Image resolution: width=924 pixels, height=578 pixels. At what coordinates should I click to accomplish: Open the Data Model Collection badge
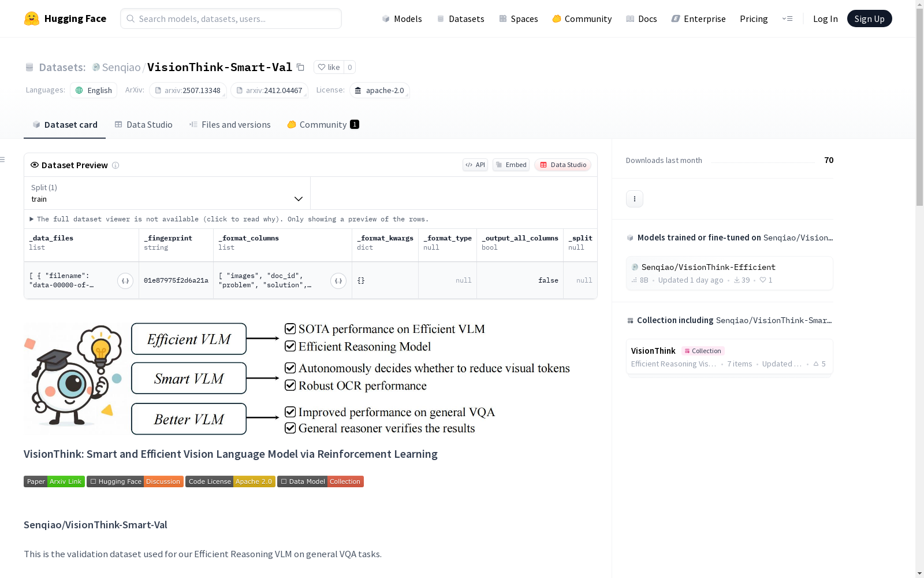[321, 481]
